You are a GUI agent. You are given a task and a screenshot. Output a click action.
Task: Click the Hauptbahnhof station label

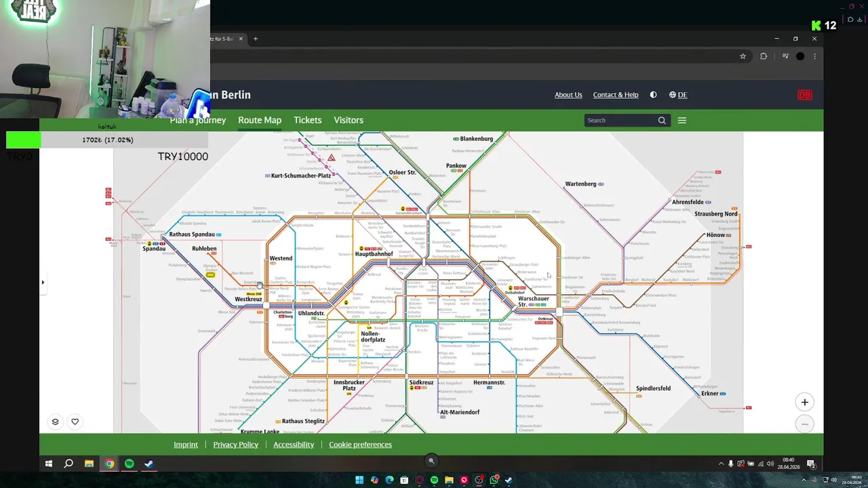pyautogui.click(x=374, y=254)
